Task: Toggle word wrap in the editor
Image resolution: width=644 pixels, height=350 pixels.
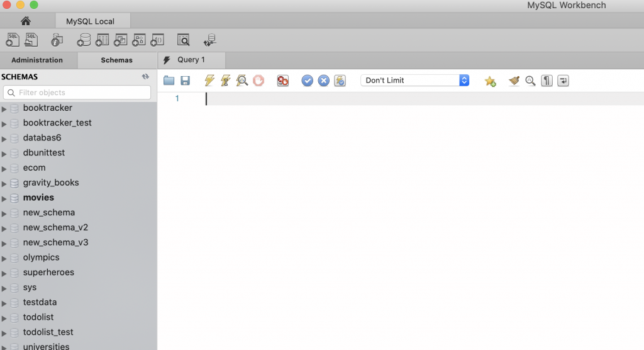Action: point(563,81)
